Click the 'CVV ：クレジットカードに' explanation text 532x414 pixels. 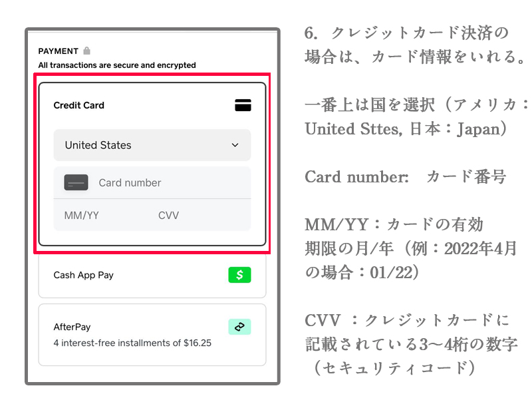pyautogui.click(x=408, y=320)
